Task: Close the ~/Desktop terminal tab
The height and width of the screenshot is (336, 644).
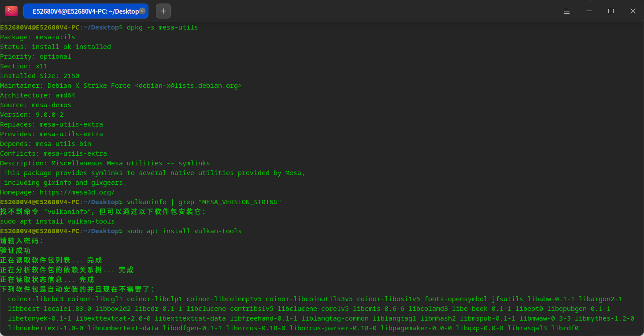Action: [x=142, y=11]
